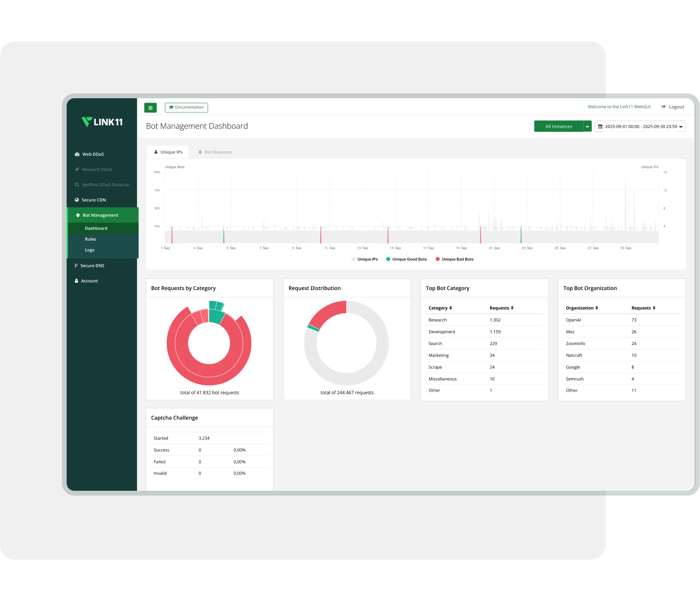
Task: Click the hamburger menu toggle button
Action: (x=150, y=108)
